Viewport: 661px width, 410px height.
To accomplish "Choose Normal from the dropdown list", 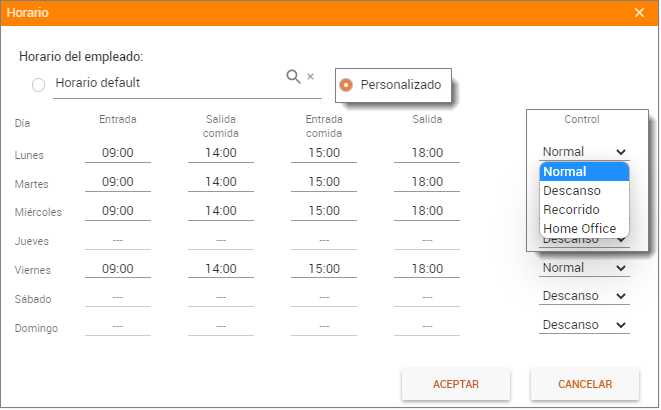I will [x=584, y=172].
